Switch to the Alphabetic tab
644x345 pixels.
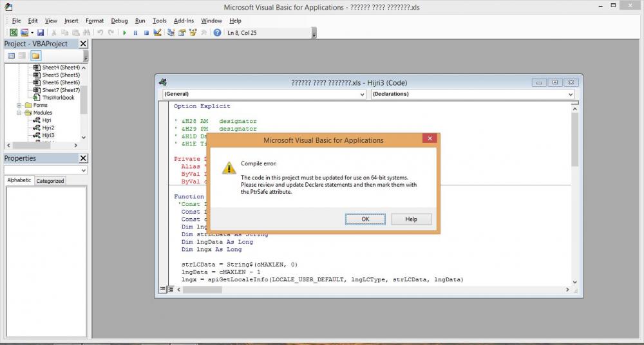[19, 180]
